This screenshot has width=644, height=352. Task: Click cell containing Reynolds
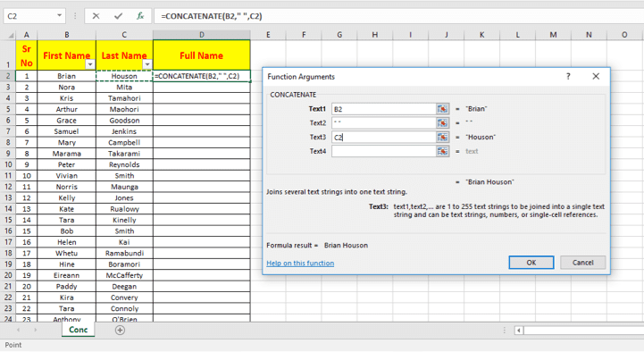[124, 164]
